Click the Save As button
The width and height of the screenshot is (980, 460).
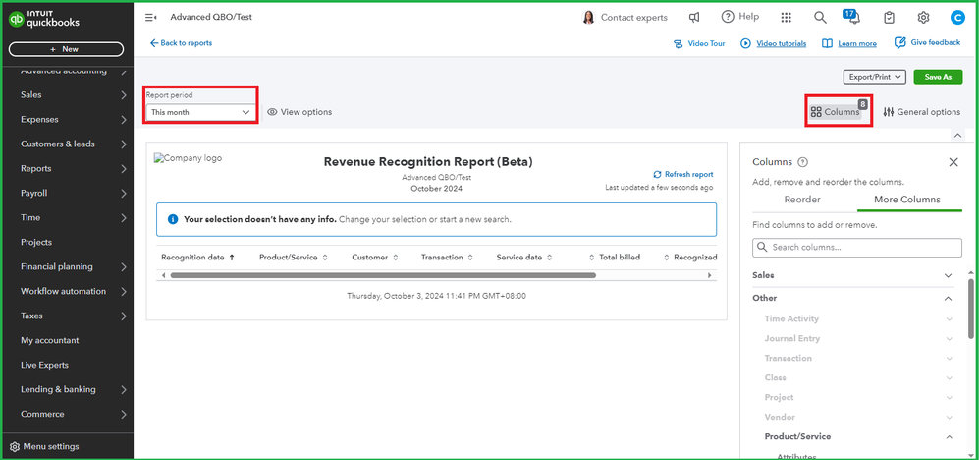938,77
